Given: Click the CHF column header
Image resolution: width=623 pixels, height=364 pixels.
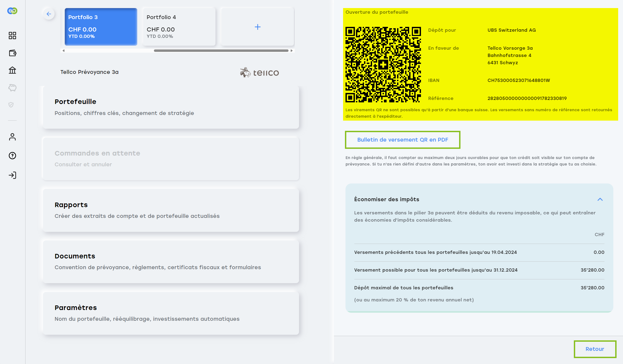Looking at the screenshot, I should [x=599, y=235].
